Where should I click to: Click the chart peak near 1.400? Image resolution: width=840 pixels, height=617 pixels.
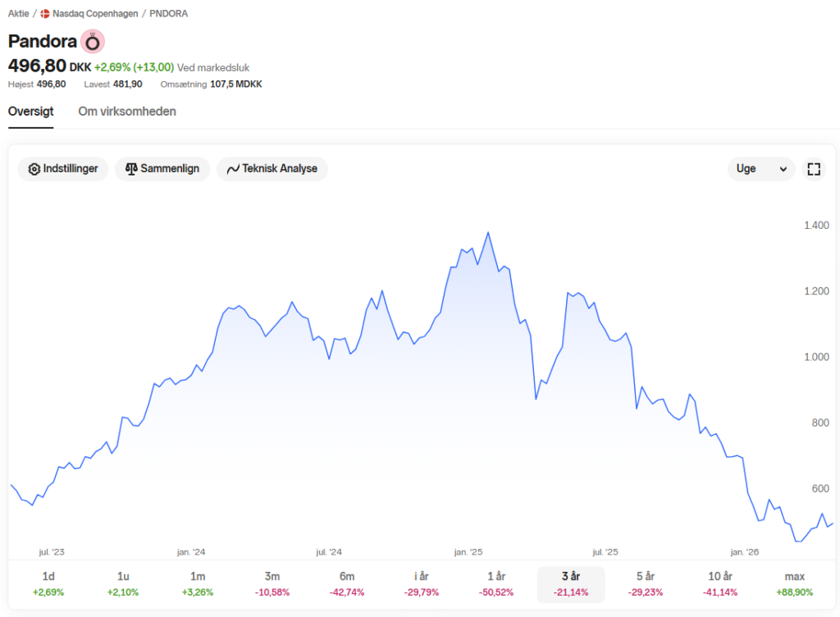(x=488, y=232)
